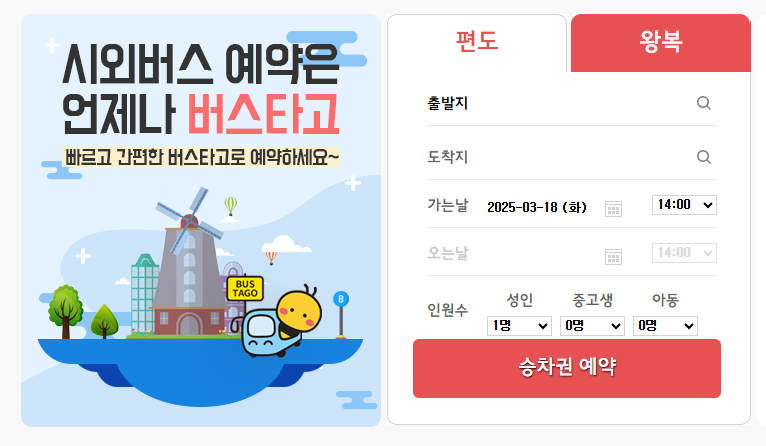Expand the 중고생 student count dropdown
766x446 pixels.
coord(592,326)
